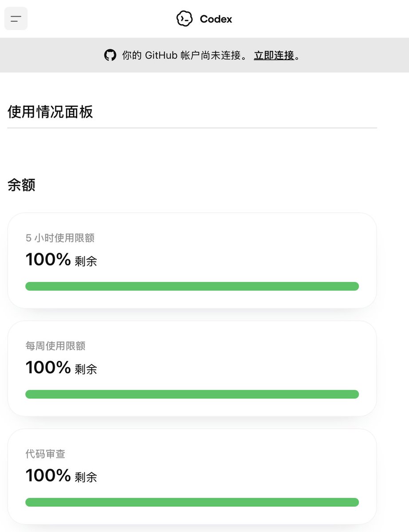Click 剩余 text in 代码审查 card

pyautogui.click(x=86, y=477)
